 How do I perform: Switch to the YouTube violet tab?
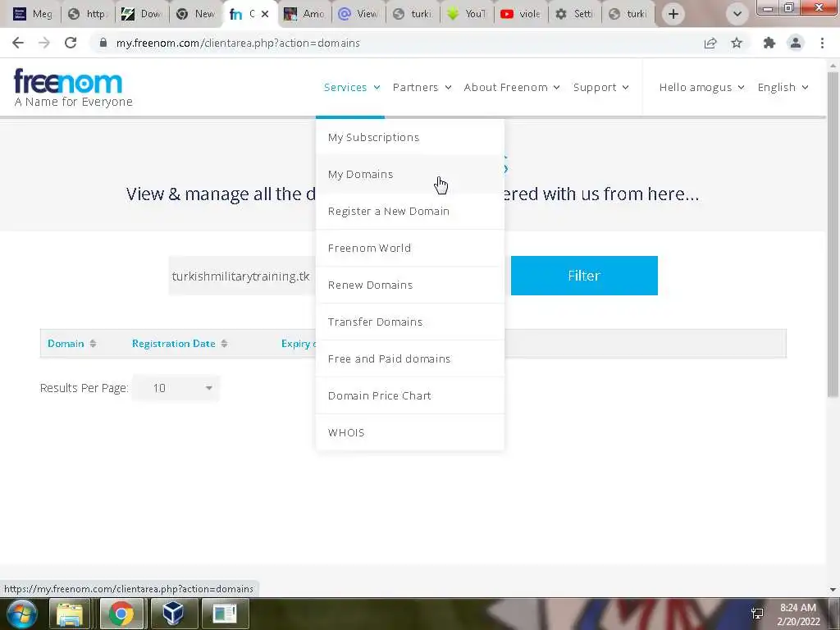pyautogui.click(x=521, y=14)
